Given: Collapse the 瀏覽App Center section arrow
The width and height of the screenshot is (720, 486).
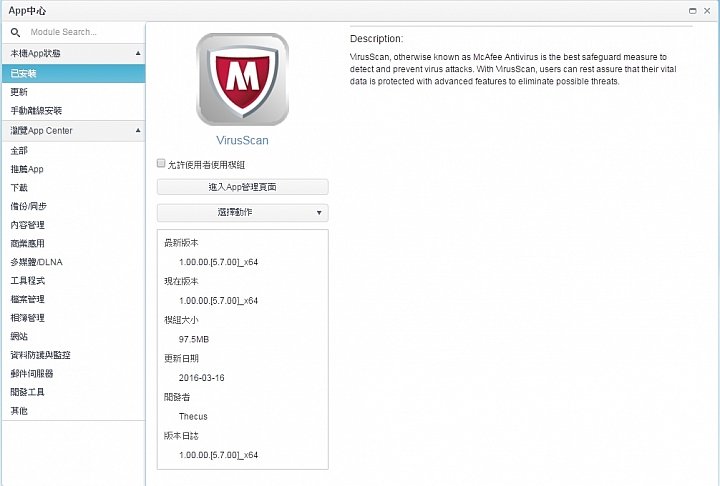Looking at the screenshot, I should 138,130.
